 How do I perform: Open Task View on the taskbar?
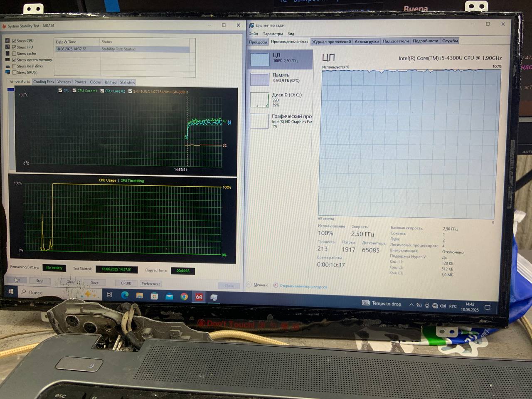coord(109,295)
